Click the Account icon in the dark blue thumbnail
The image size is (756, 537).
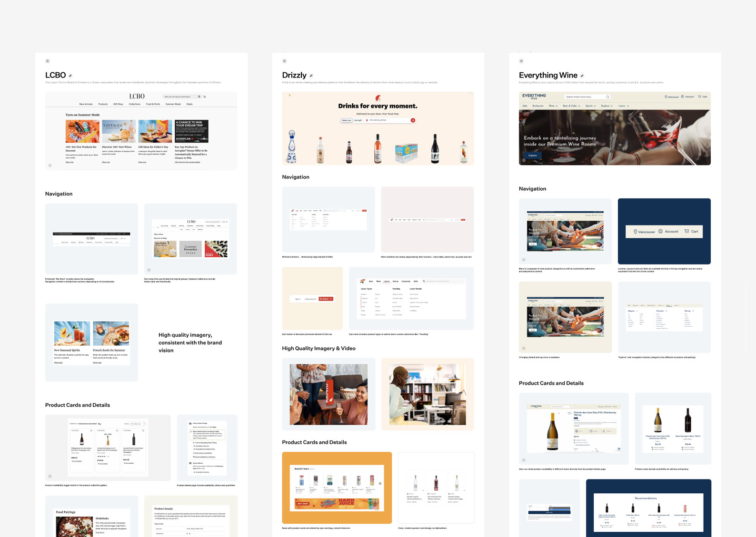pos(660,232)
